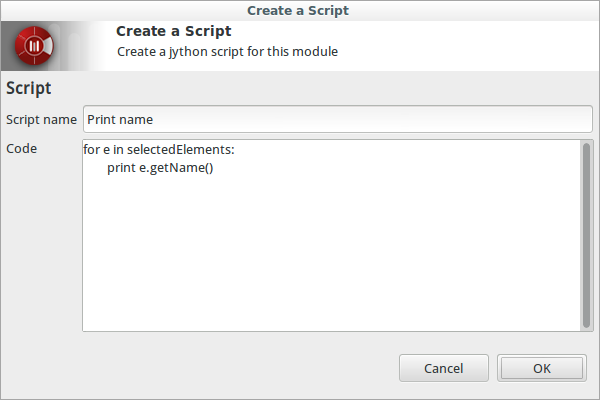Cancel the script creation dialog
The width and height of the screenshot is (600, 400).
(443, 368)
